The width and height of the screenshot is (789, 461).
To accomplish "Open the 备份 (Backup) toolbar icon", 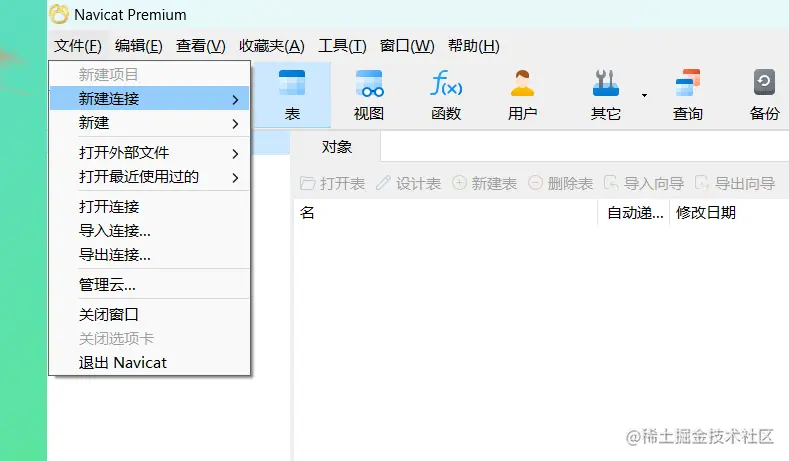I will (764, 82).
